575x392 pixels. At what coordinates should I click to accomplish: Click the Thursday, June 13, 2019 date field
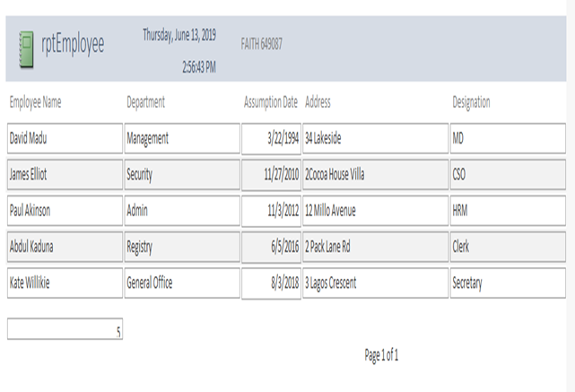click(x=179, y=35)
